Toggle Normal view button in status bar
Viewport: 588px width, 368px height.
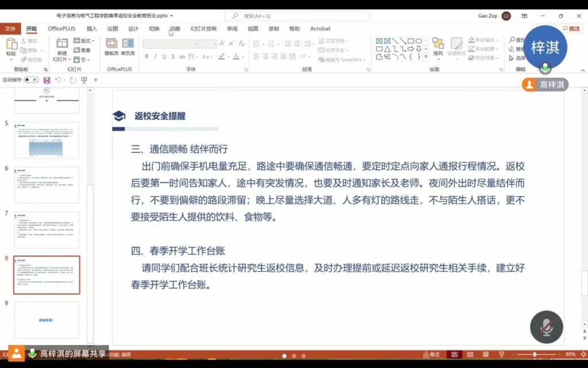click(x=454, y=354)
